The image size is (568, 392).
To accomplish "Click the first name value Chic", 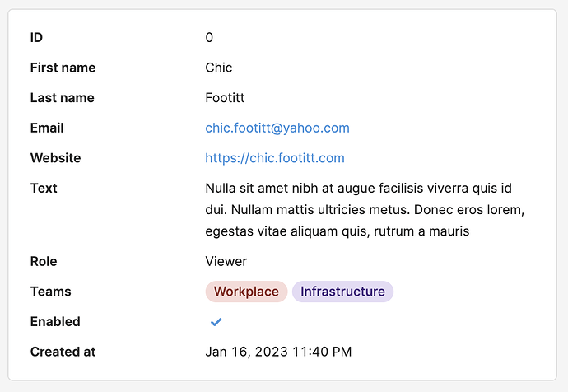I will click(218, 68).
